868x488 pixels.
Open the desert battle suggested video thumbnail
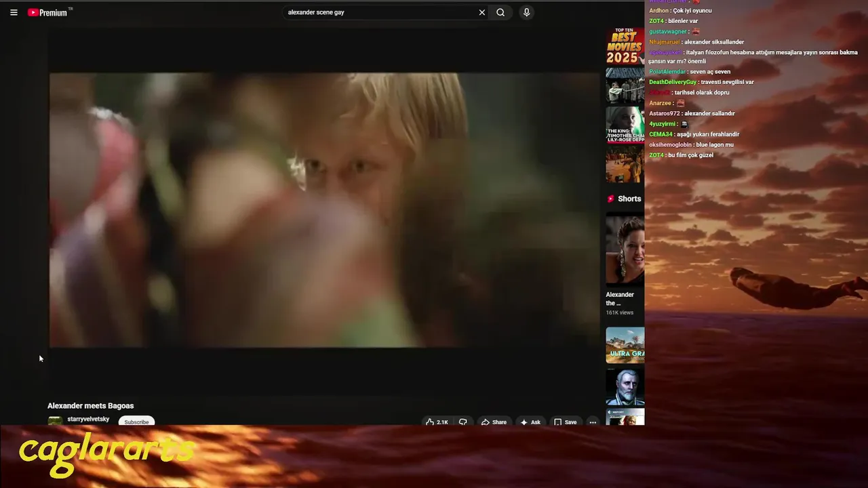[x=625, y=164]
